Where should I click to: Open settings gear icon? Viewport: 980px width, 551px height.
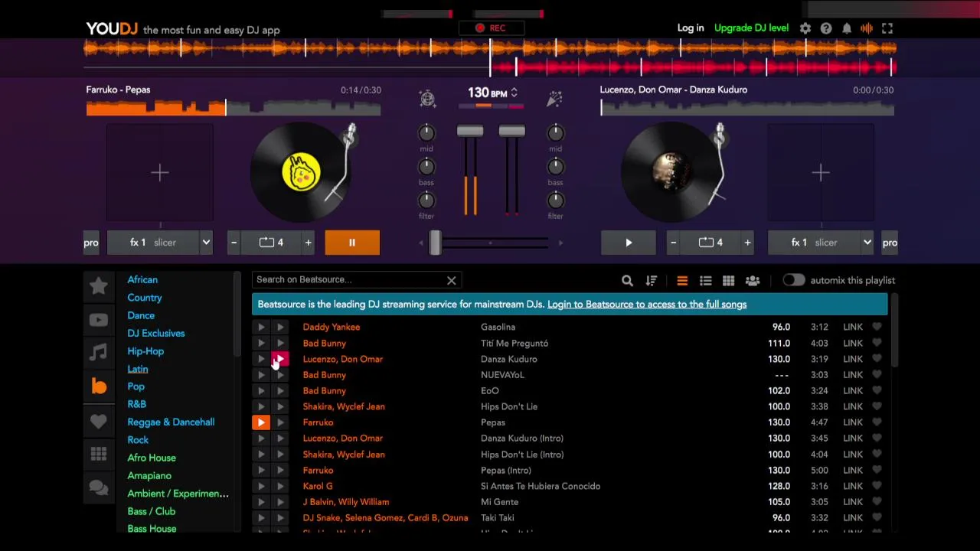pos(805,28)
